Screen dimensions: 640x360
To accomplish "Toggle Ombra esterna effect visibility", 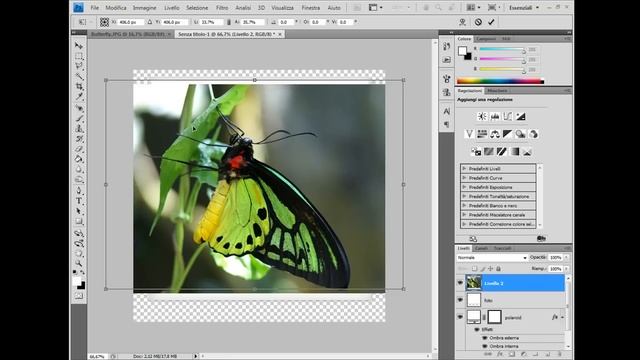I will [x=484, y=338].
